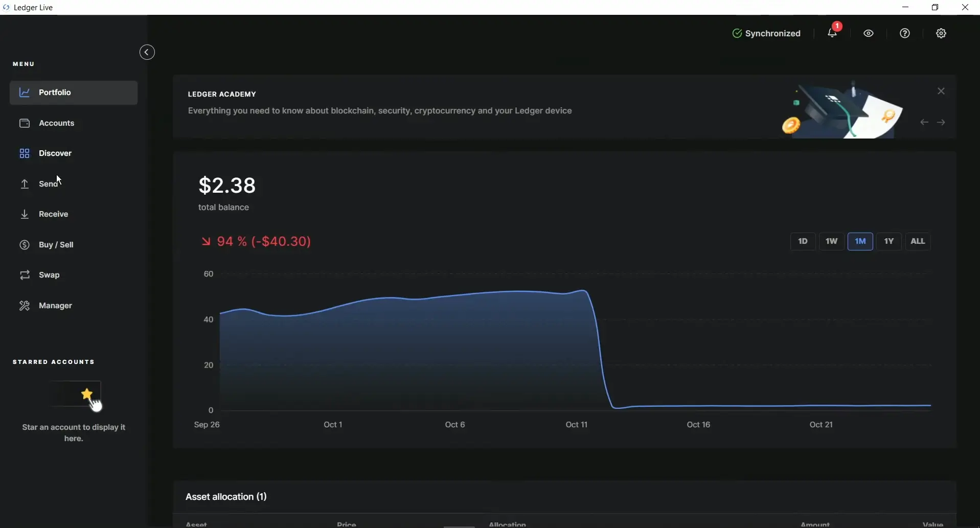The image size is (980, 528).
Task: Click the Send upload arrow icon
Action: tap(25, 184)
